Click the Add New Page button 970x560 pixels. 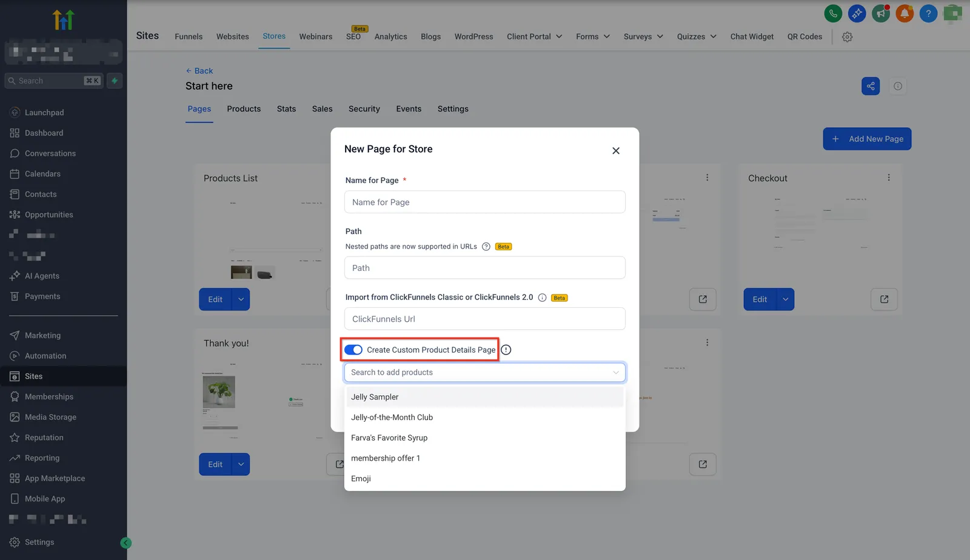tap(867, 139)
